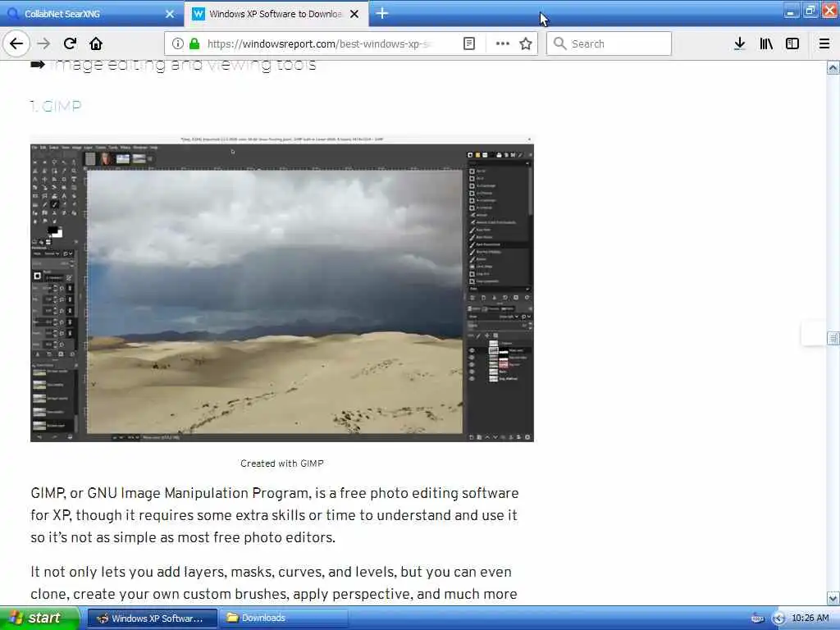The width and height of the screenshot is (840, 630).
Task: Switch to Downloads window in taskbar
Action: 285,619
